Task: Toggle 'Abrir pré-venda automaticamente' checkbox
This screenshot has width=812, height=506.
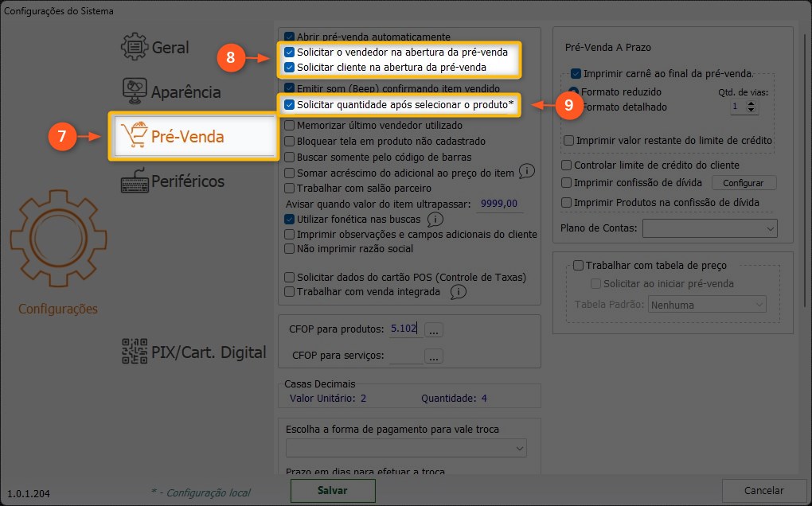Action: point(291,37)
